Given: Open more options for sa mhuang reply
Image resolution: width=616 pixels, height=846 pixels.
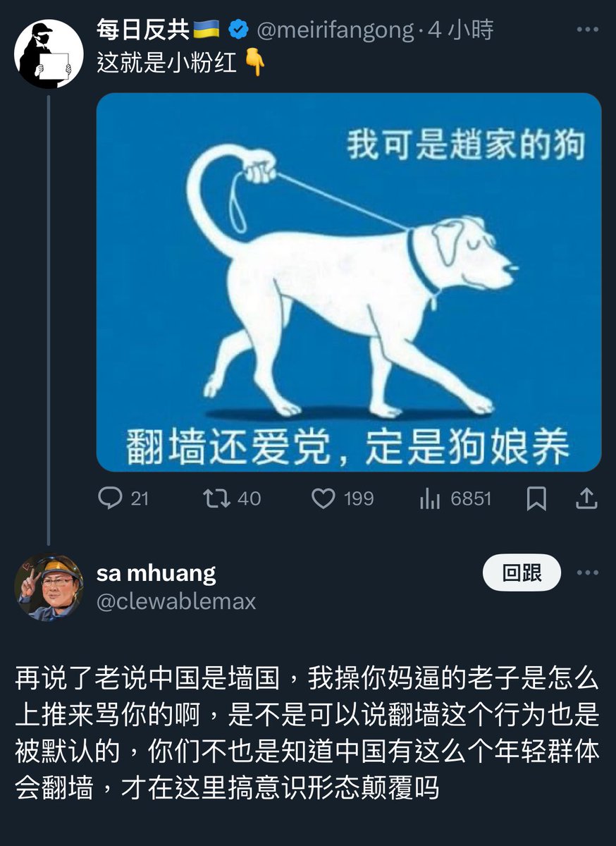Looking at the screenshot, I should 587,572.
